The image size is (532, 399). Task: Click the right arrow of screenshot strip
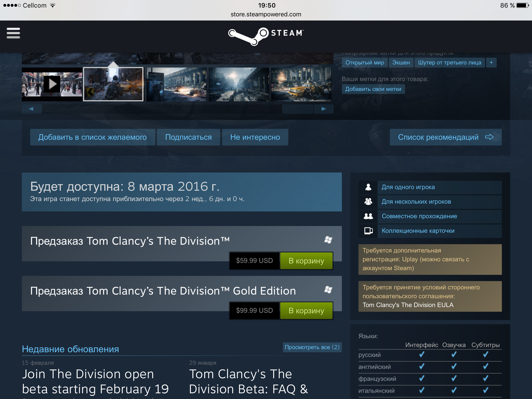coord(324,109)
